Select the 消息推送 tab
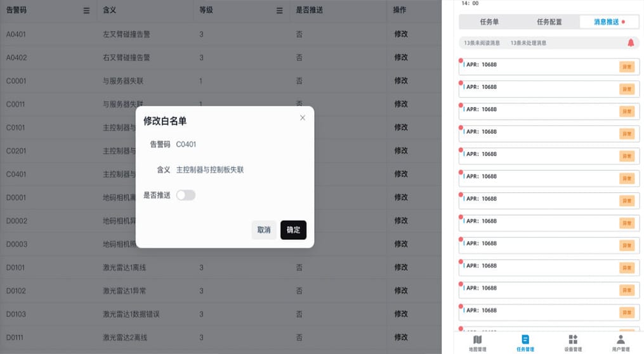The height and width of the screenshot is (354, 644). [x=607, y=22]
